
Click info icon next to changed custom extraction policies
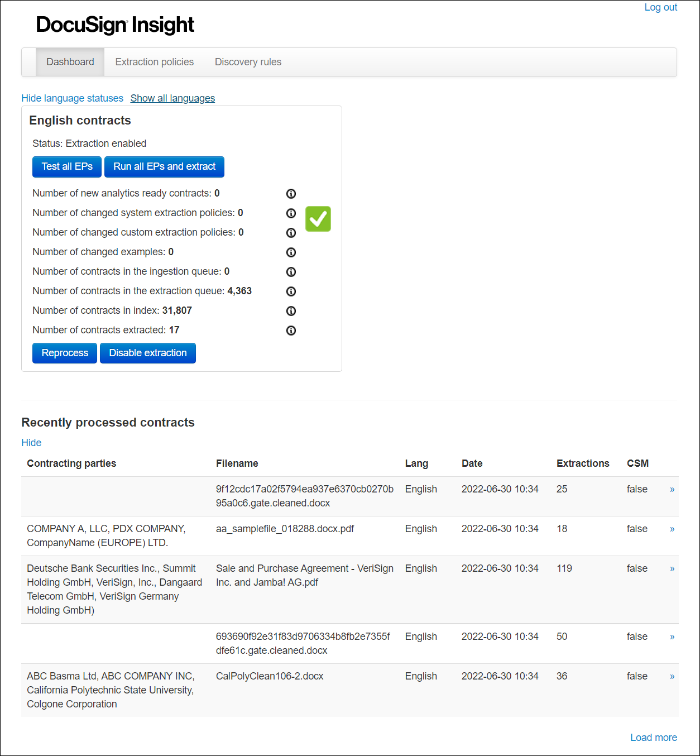[291, 233]
